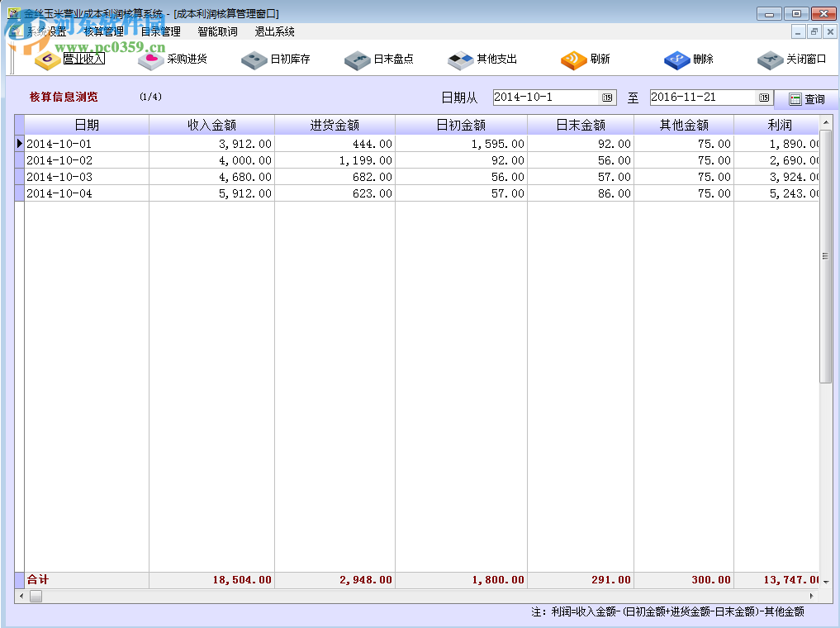Image resolution: width=840 pixels, height=628 pixels.
Task: Open the start date calendar picker
Action: 605,97
